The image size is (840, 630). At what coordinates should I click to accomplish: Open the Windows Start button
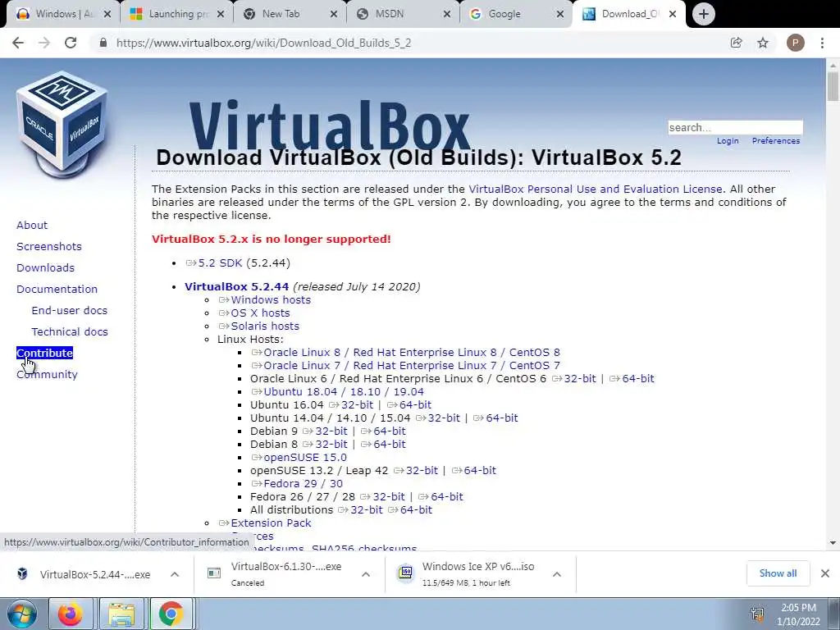22,614
